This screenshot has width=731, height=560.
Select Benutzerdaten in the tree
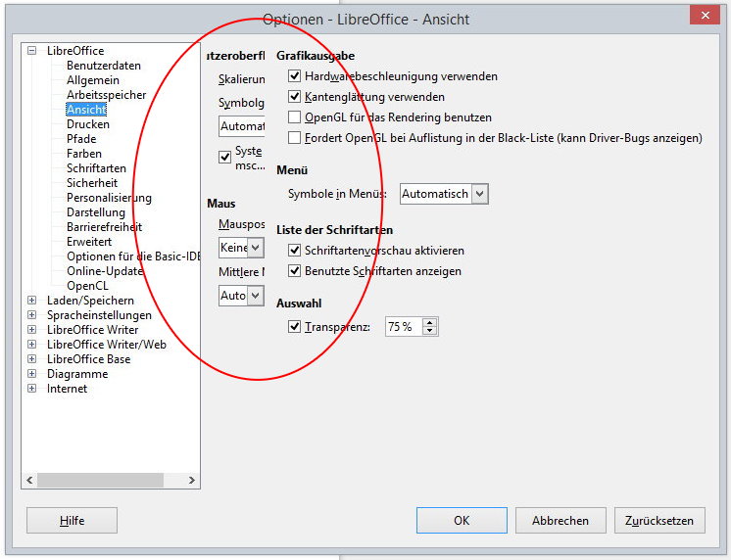click(x=104, y=66)
